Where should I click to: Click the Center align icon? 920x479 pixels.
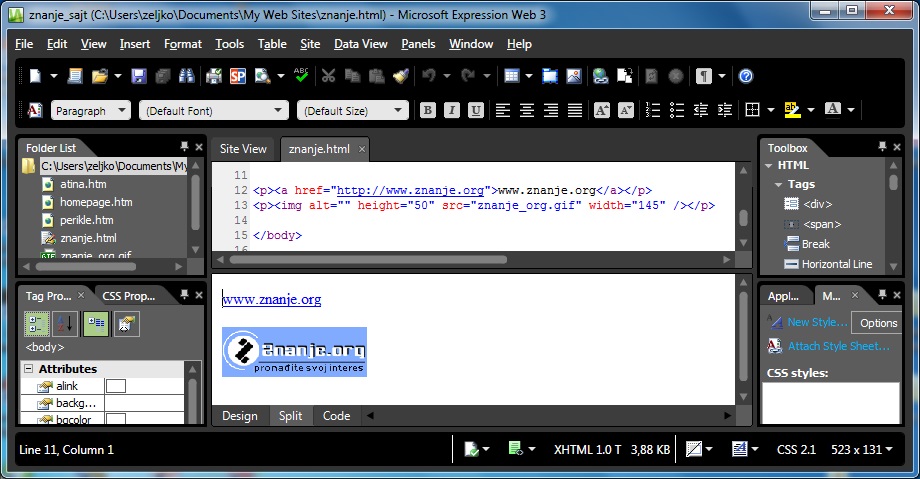[x=526, y=110]
